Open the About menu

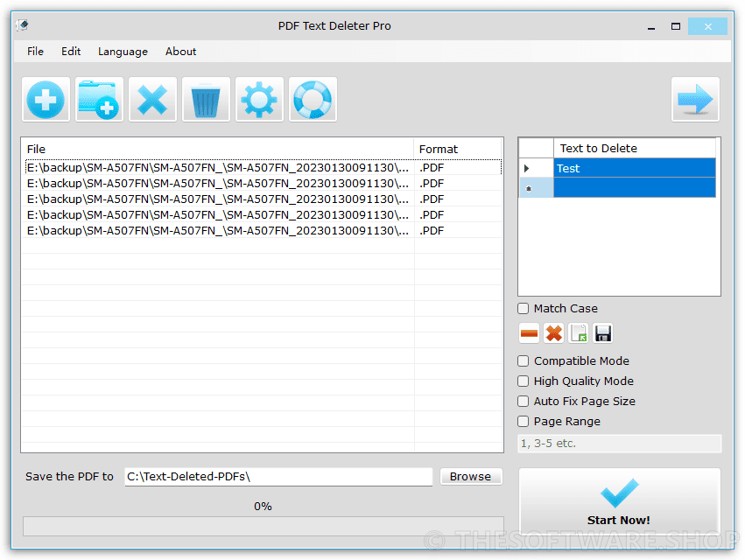pos(180,52)
